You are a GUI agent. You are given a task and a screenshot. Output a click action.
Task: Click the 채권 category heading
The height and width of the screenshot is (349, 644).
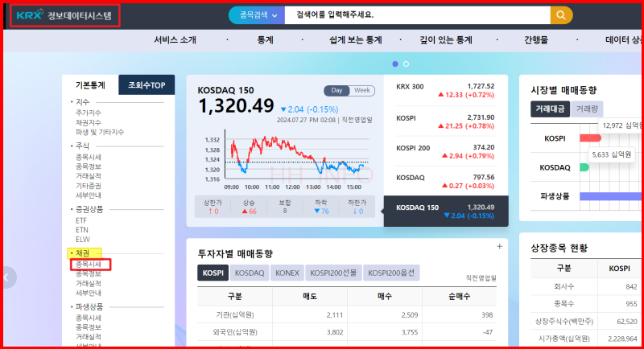[83, 253]
